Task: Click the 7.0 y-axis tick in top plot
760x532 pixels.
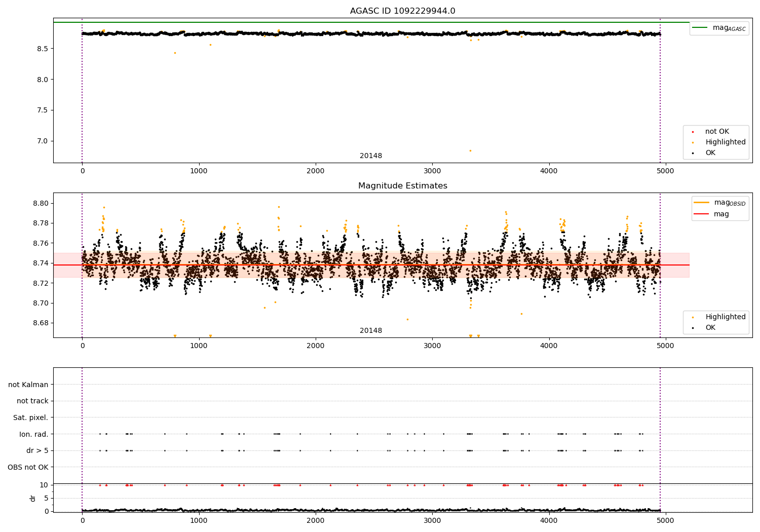Action: pyautogui.click(x=43, y=141)
